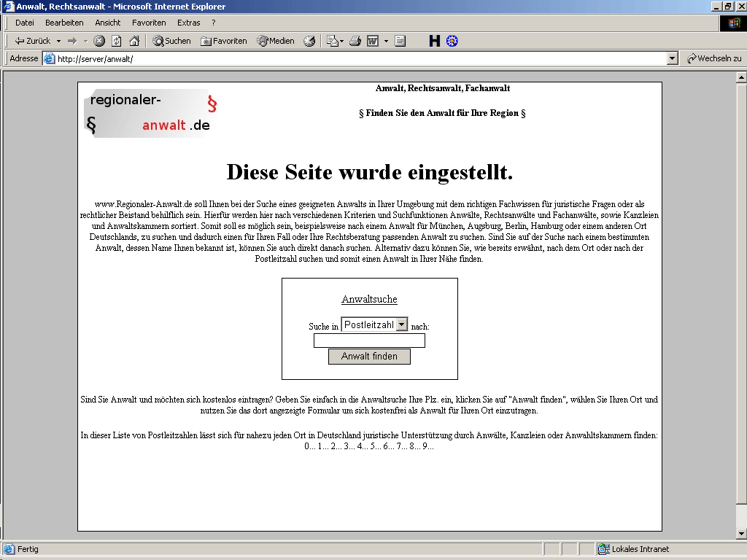747x560 pixels.
Task: Expand the address bar dropdown list
Action: [x=673, y=58]
